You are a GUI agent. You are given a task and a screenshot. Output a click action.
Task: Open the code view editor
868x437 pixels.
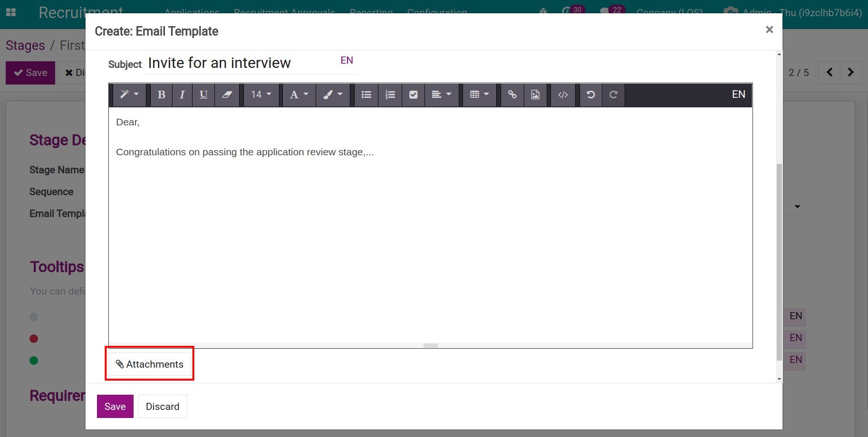(562, 95)
